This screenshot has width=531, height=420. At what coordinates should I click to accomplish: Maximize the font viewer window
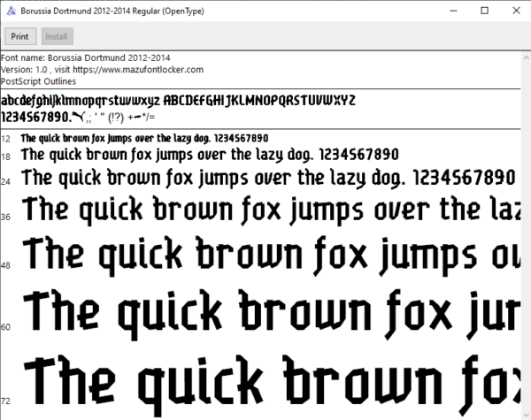point(485,11)
